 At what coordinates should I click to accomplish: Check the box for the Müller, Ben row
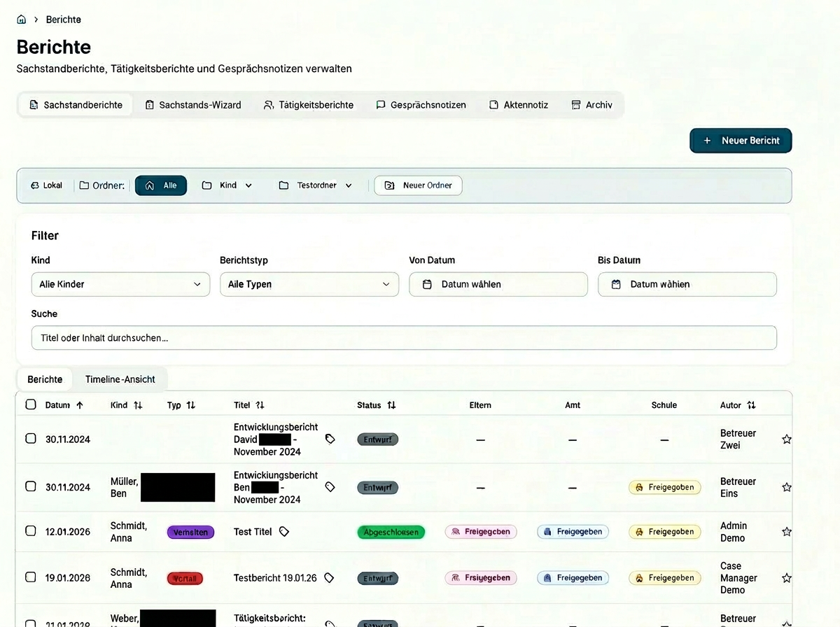coord(31,486)
